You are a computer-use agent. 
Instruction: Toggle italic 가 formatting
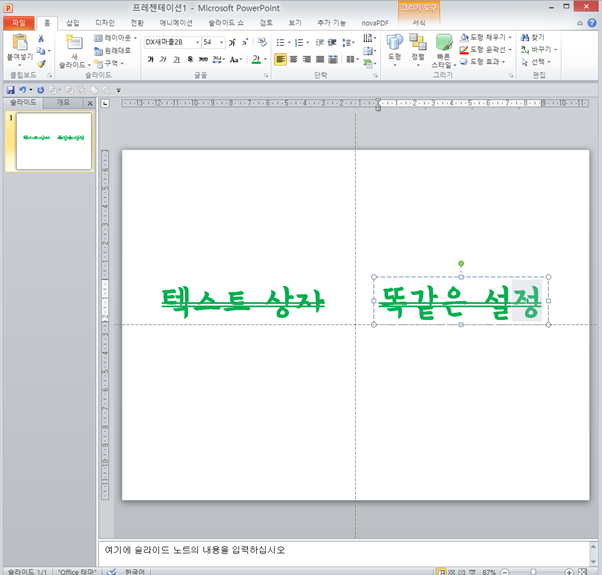coord(164,59)
